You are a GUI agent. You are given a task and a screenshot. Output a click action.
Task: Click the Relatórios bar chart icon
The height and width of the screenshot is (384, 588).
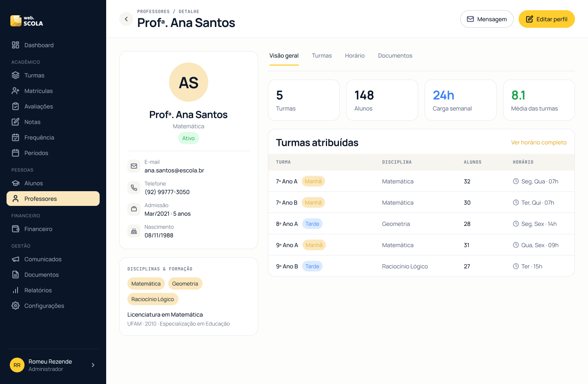coord(16,290)
